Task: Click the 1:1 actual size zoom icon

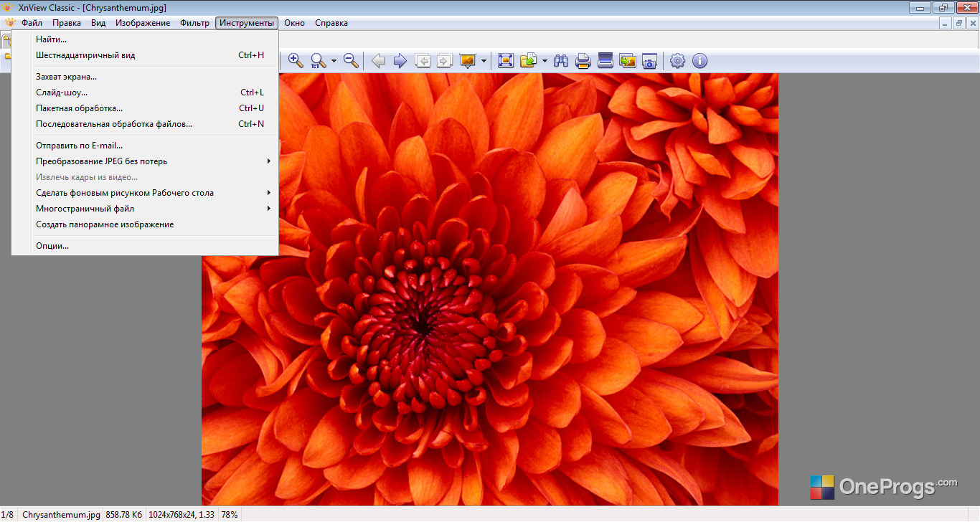Action: click(319, 61)
